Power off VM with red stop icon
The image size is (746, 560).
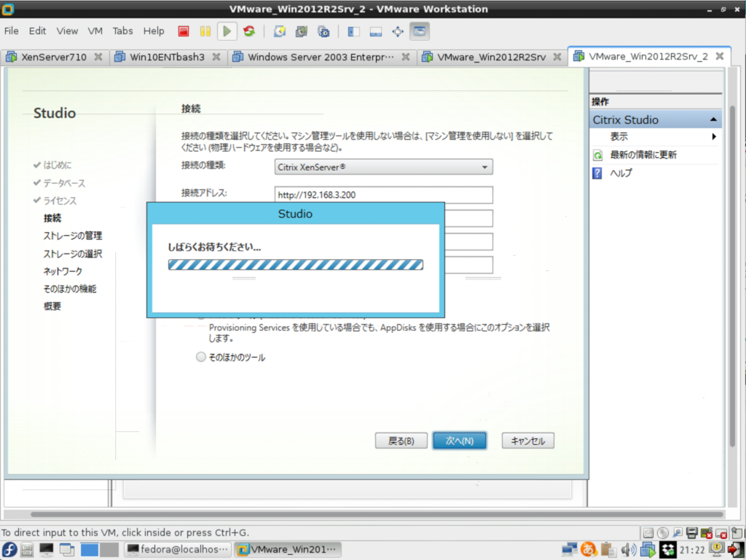(184, 31)
